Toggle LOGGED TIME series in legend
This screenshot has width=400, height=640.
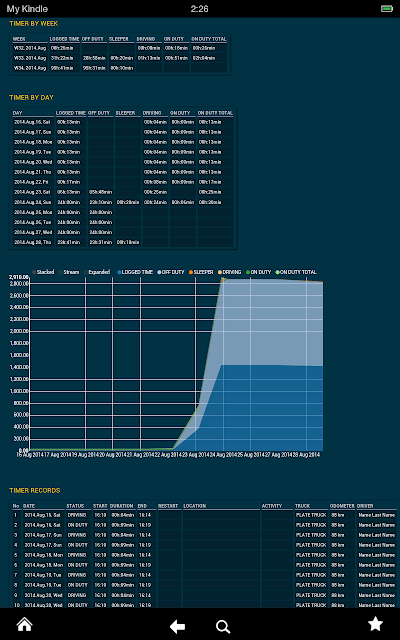135,272
